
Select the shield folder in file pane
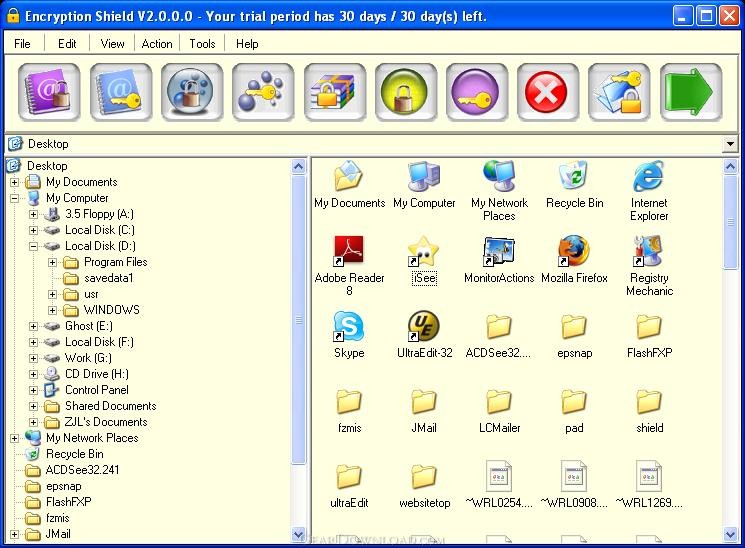point(649,411)
